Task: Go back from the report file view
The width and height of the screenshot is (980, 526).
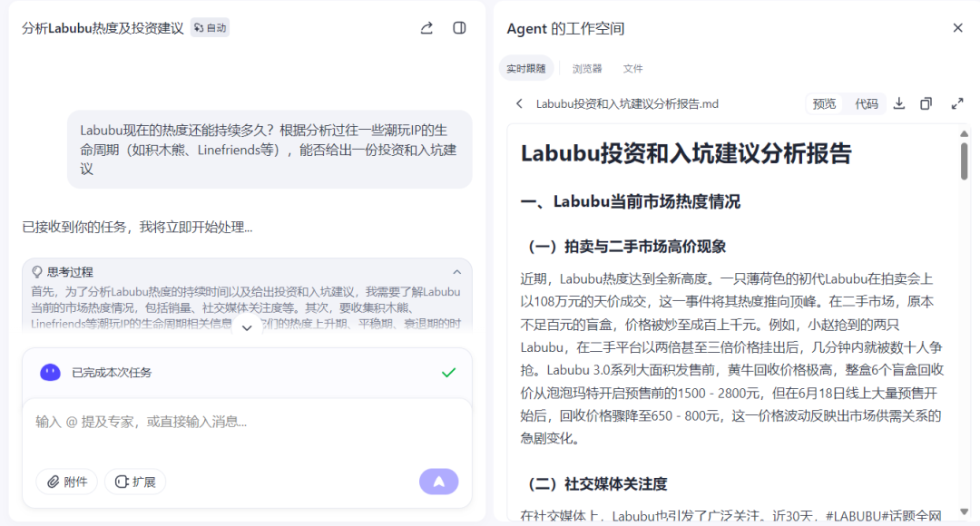Action: [x=519, y=103]
